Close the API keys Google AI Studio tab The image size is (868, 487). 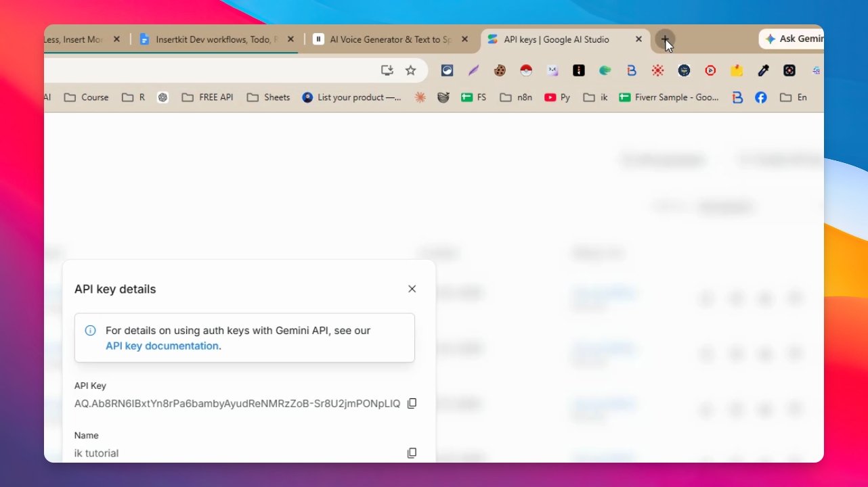[638, 39]
